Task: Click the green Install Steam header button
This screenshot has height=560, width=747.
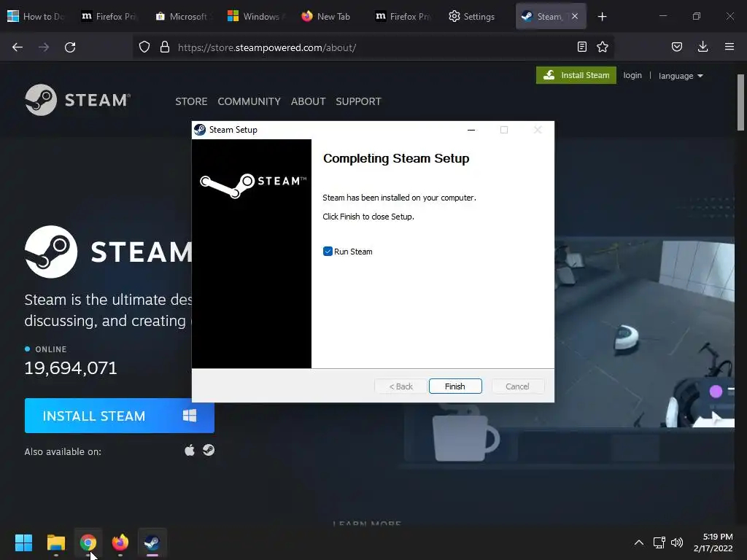Action: pyautogui.click(x=576, y=75)
